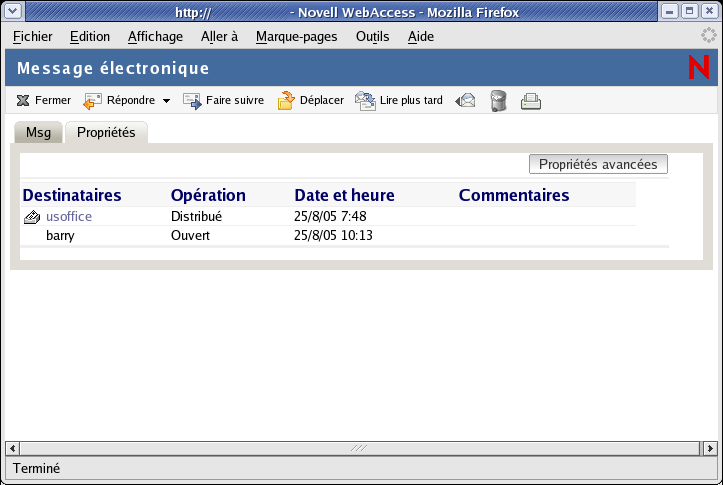Open the Edition menu
This screenshot has width=723, height=485.
click(x=90, y=36)
